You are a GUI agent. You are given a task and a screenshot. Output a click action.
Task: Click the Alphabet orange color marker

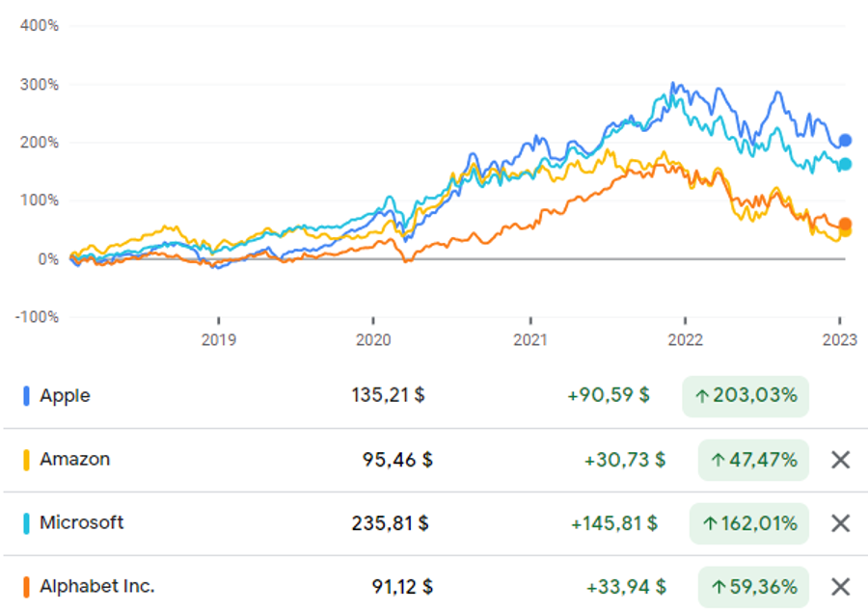coord(26,587)
